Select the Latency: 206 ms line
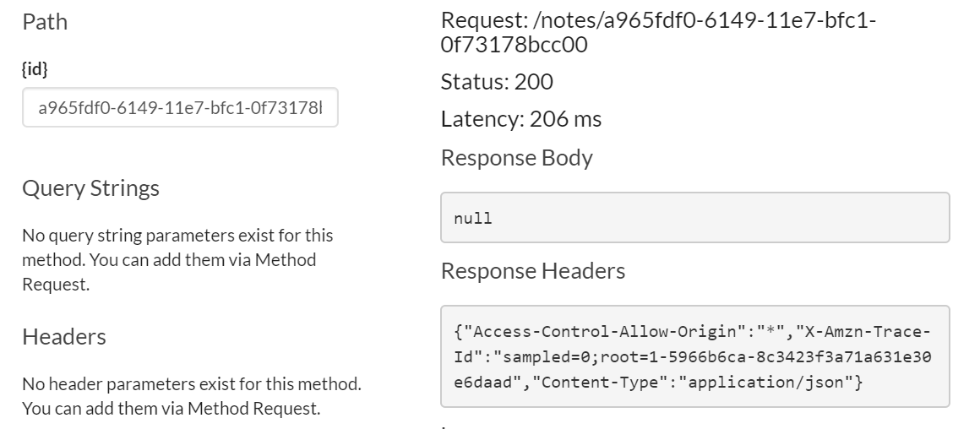The image size is (980, 429). 521,118
